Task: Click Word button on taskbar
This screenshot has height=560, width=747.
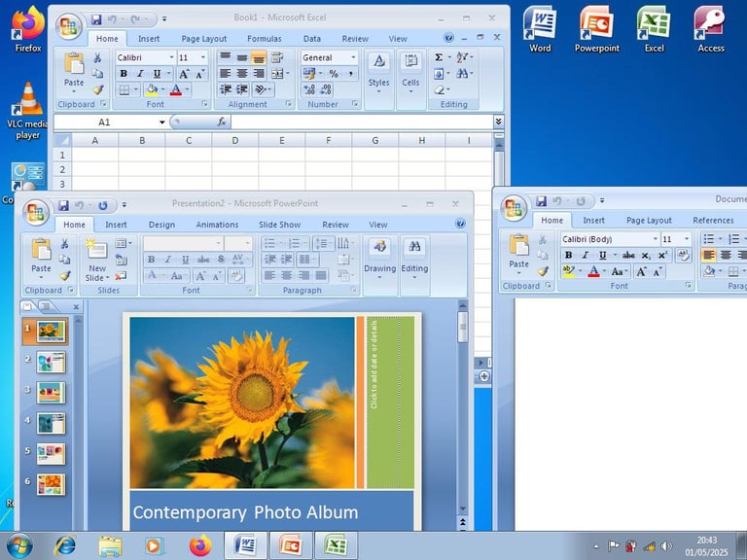Action: coord(245,545)
